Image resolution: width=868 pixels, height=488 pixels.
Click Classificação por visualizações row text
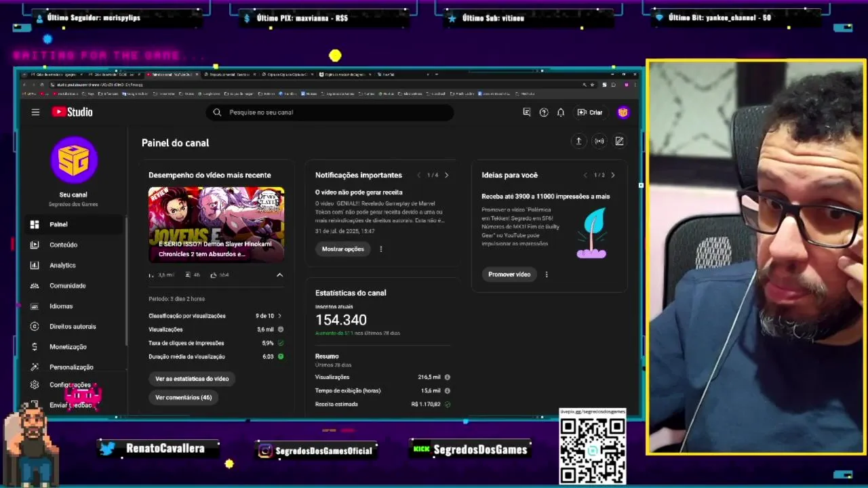(x=187, y=316)
